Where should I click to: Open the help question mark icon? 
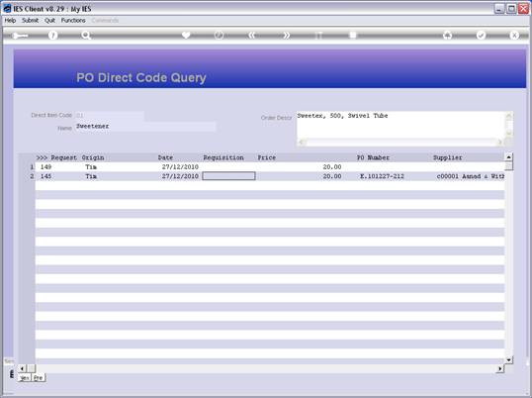tap(53, 35)
